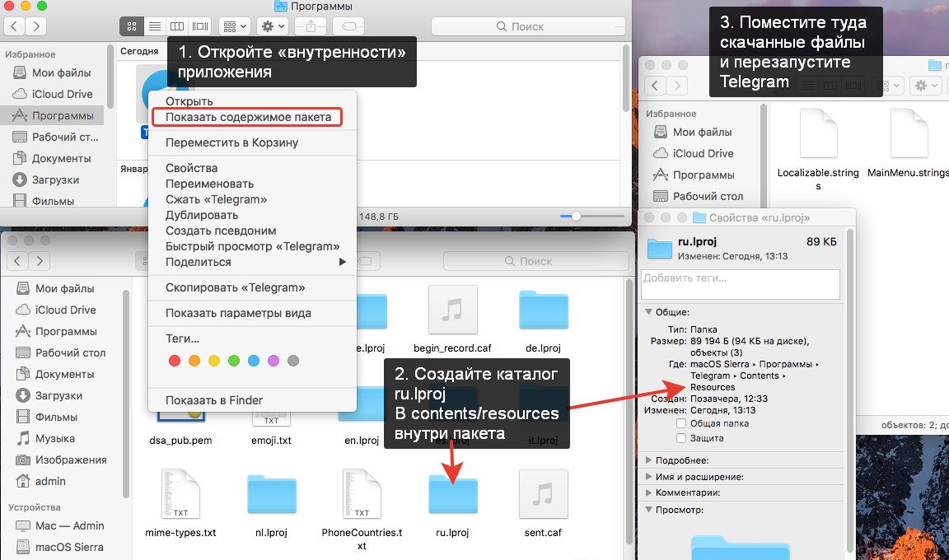
Task: Pick the gray tag color dot
Action: click(x=293, y=361)
